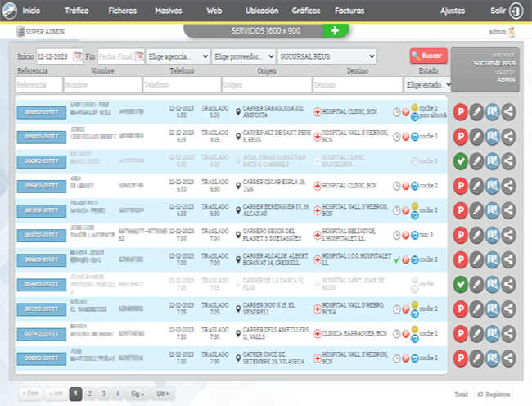The image size is (532, 406).
Task: Click the app logo in top-left corner
Action: (x=10, y=11)
